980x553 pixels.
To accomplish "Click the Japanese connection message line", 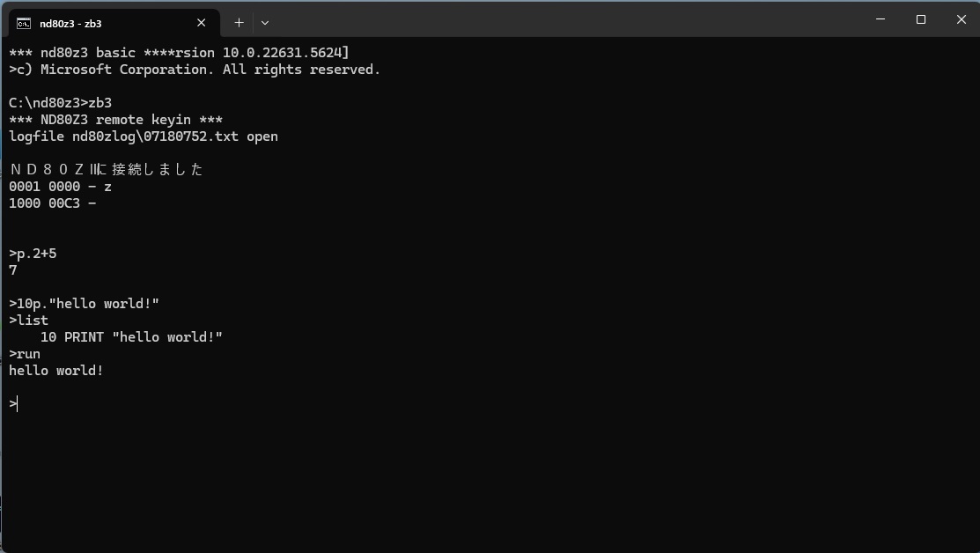I will [x=107, y=169].
